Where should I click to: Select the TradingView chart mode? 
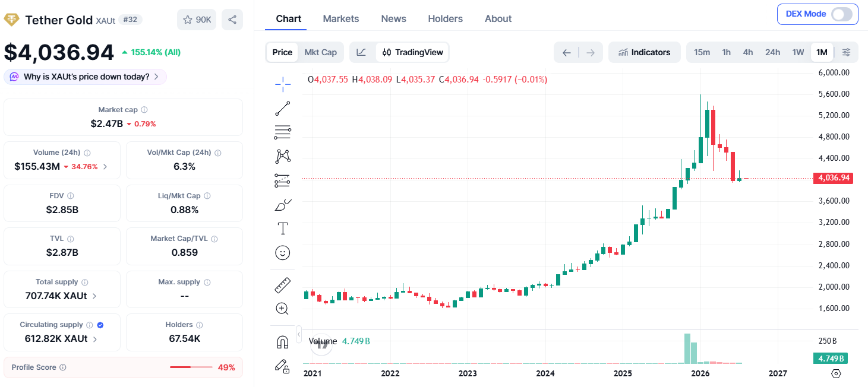(x=413, y=52)
